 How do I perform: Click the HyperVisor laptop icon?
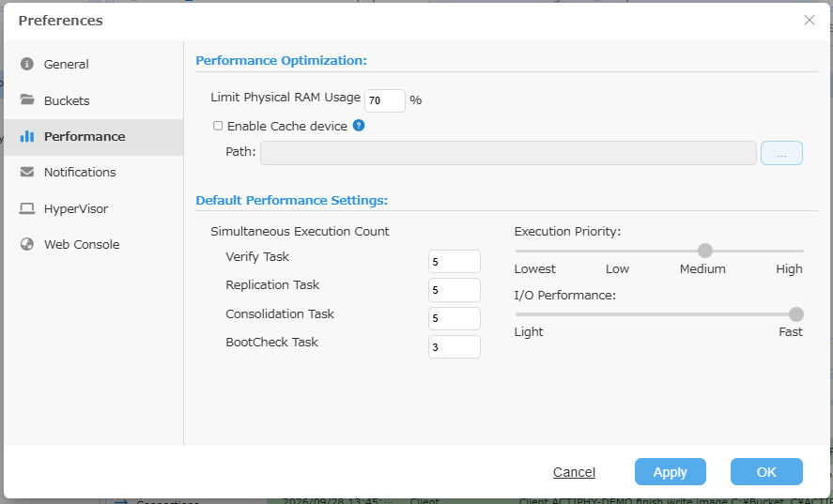(x=27, y=208)
